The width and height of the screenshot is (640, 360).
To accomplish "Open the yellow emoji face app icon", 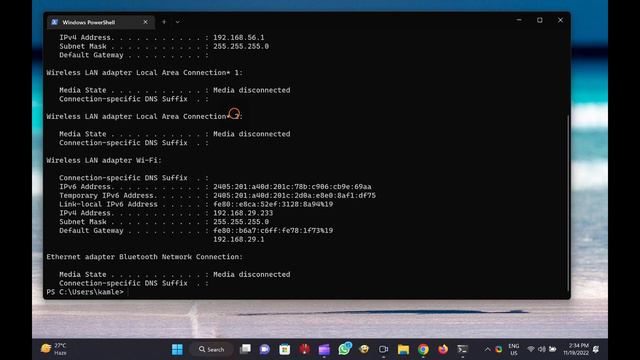I will pyautogui.click(x=364, y=349).
